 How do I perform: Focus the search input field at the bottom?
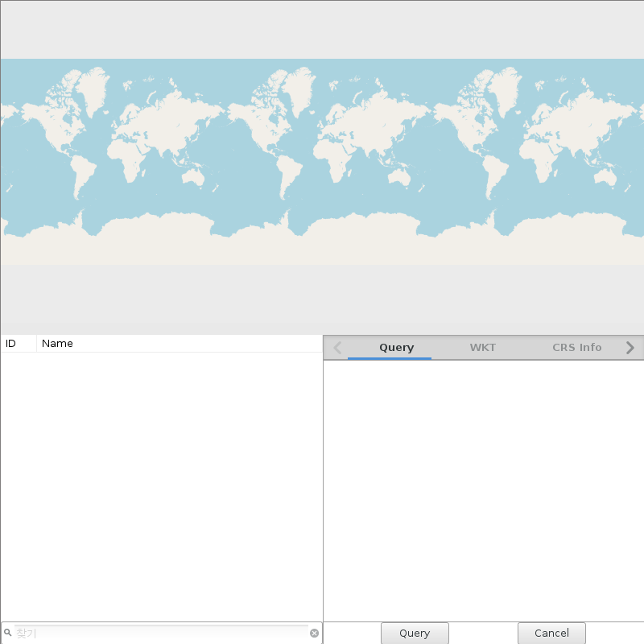click(161, 634)
